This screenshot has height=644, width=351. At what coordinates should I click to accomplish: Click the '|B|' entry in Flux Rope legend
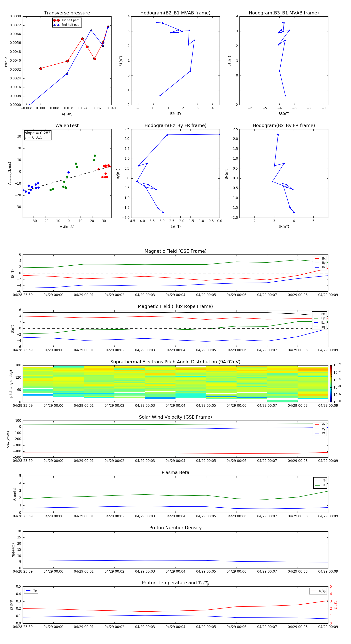(x=320, y=327)
